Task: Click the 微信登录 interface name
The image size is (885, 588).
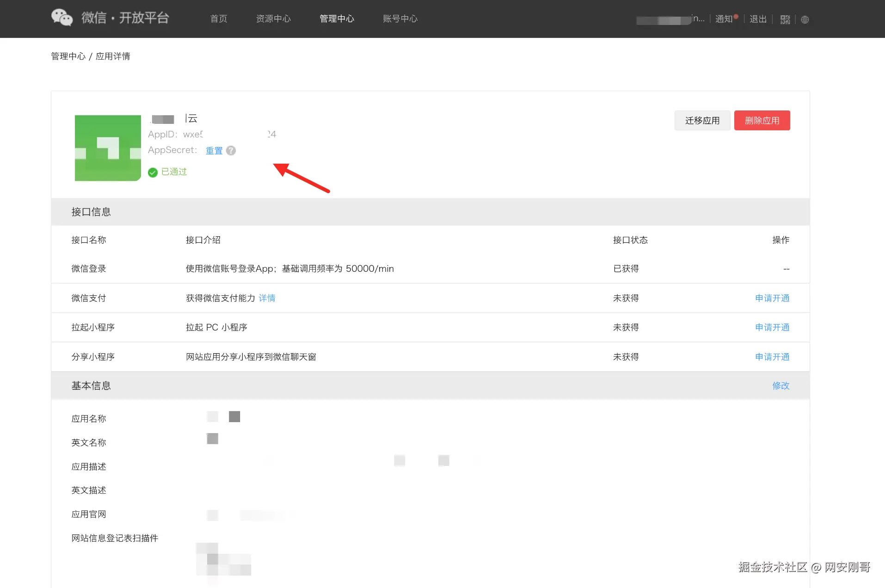Action: pyautogui.click(x=89, y=269)
